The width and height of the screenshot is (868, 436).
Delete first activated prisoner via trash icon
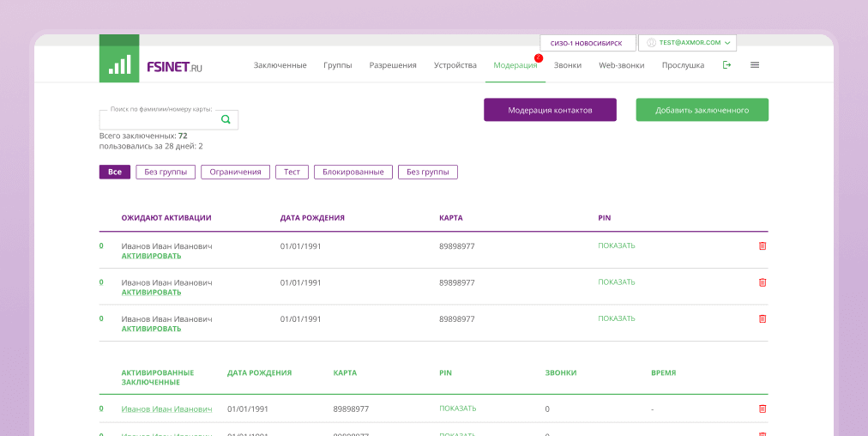coord(763,409)
